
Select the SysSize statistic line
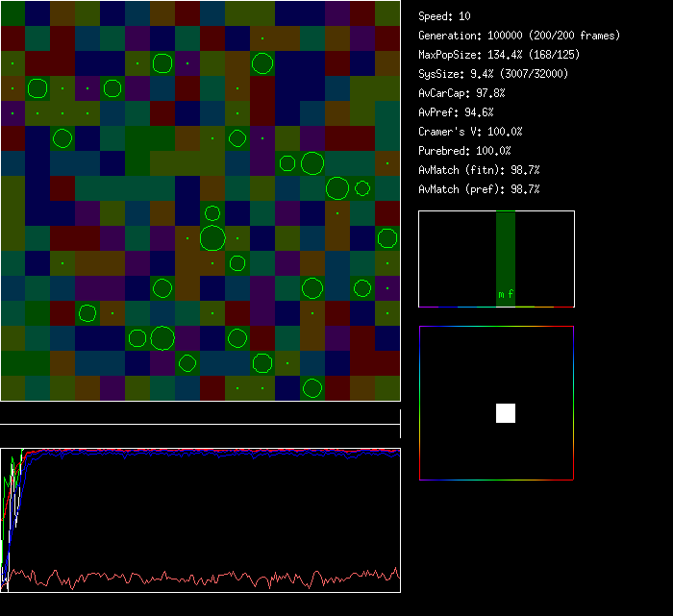[x=493, y=74]
